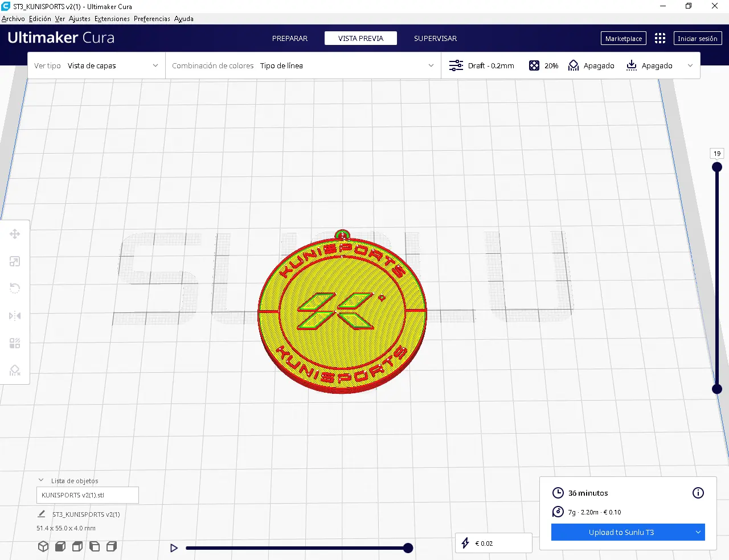
Task: Click the Support Blocker tool icon
Action: pyautogui.click(x=15, y=370)
